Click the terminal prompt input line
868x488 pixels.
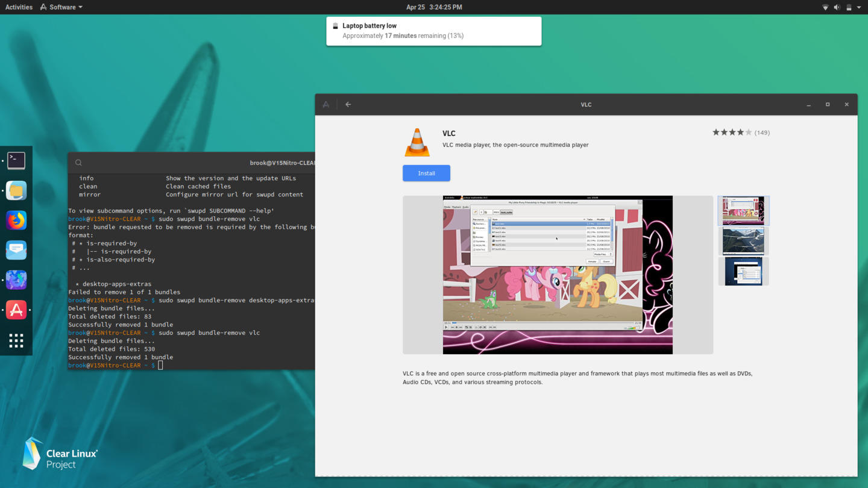[116, 365]
